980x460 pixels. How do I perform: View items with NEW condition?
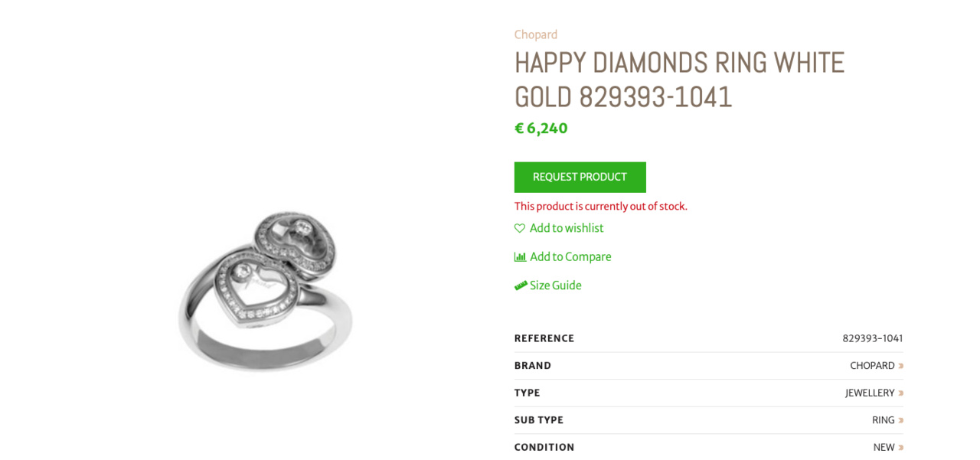click(x=884, y=448)
